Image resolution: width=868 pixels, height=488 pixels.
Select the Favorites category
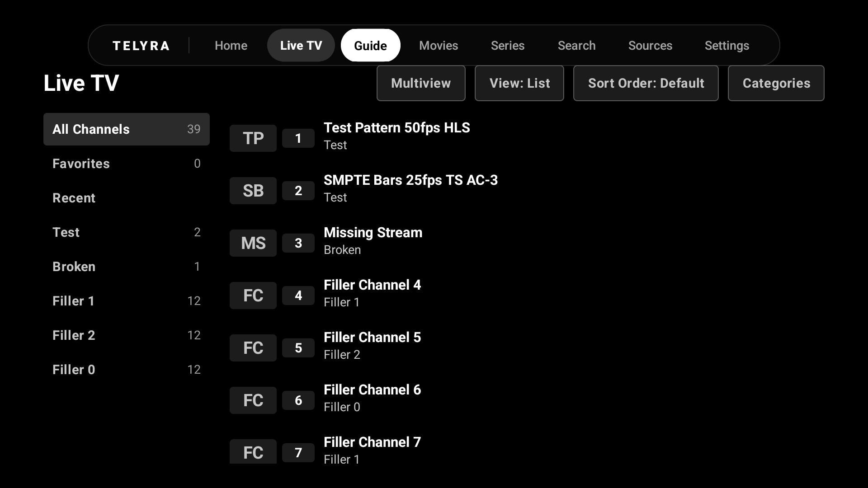(x=127, y=164)
